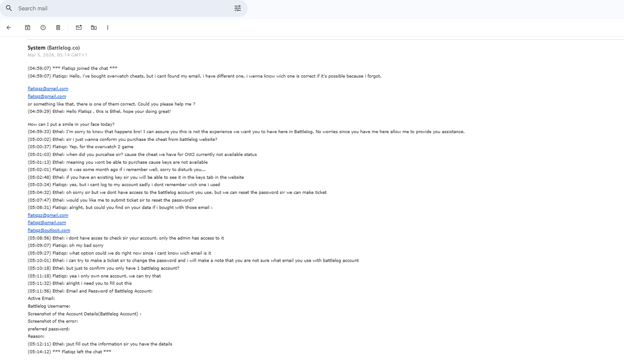Click the magnifier search icon
This screenshot has height=364, width=624.
pos(9,8)
